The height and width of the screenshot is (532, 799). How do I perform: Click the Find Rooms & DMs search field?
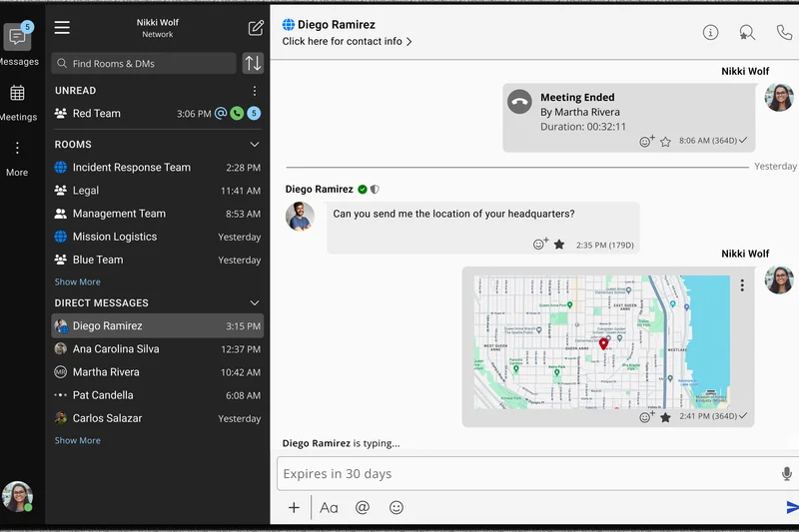[145, 63]
